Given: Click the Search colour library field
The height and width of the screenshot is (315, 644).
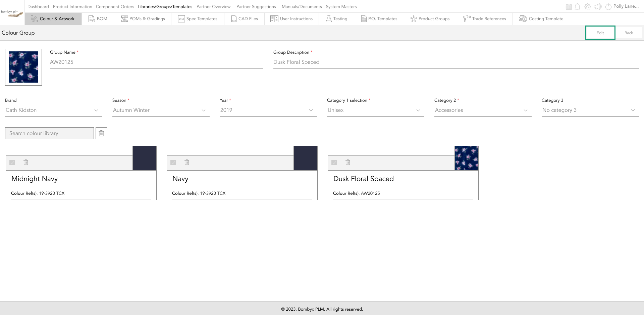Looking at the screenshot, I should [49, 133].
